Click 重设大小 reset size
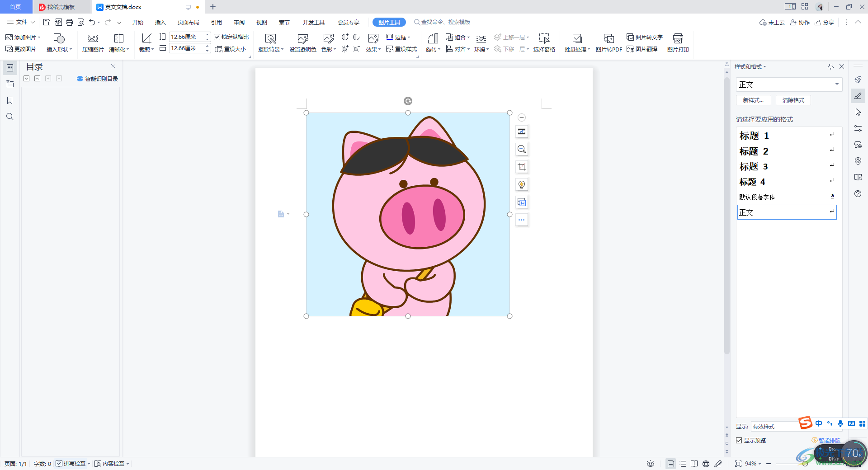Image resolution: width=868 pixels, height=470 pixels. click(231, 49)
